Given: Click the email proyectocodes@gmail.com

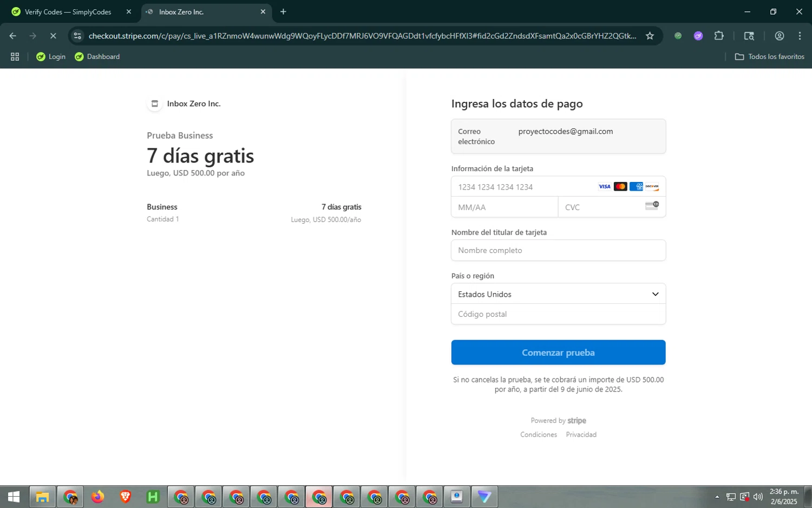Looking at the screenshot, I should tap(566, 132).
